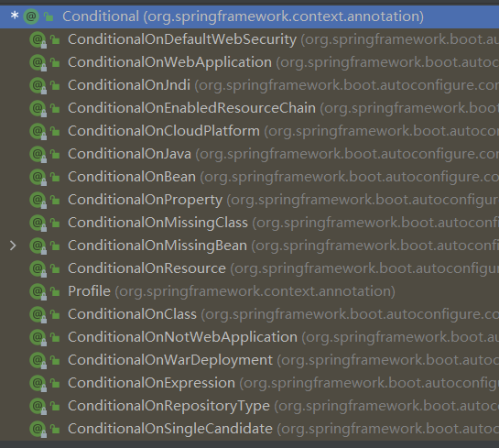
Task: Select the Conditional root annotation row
Action: coord(249,16)
